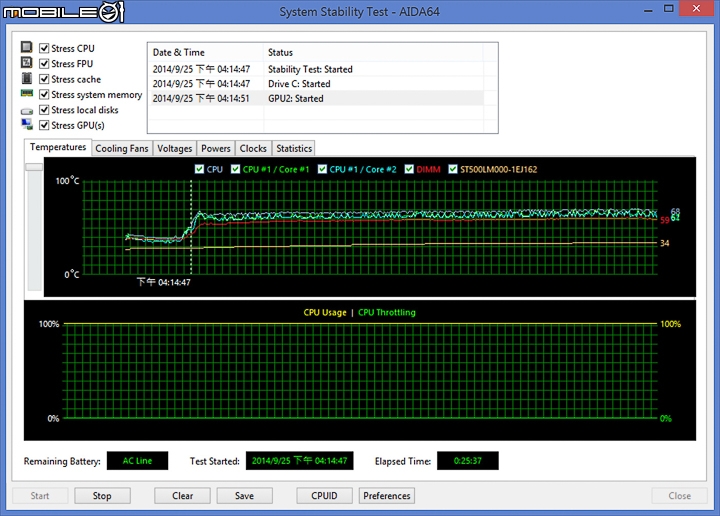Click the cache chip icon beside Stress cache

(x=27, y=79)
